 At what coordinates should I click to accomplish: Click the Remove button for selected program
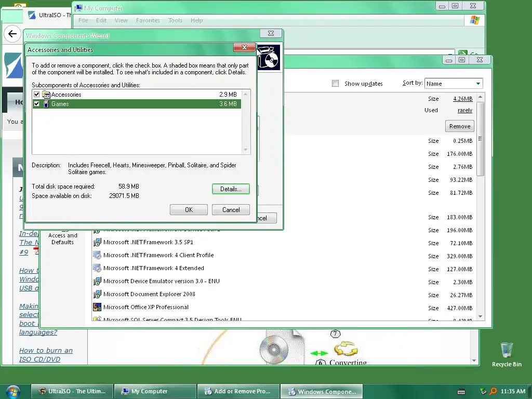click(x=460, y=126)
